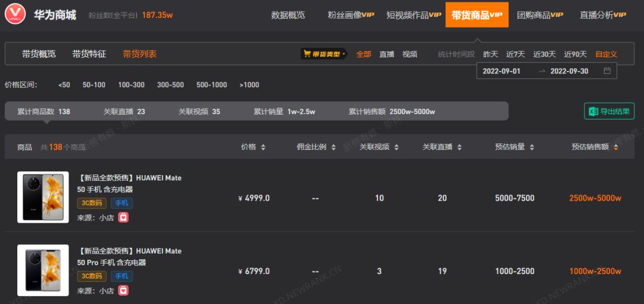644x304 pixels.
Task: Click 累计销售额 2500w-5000w summary
Action: pyautogui.click(x=392, y=112)
